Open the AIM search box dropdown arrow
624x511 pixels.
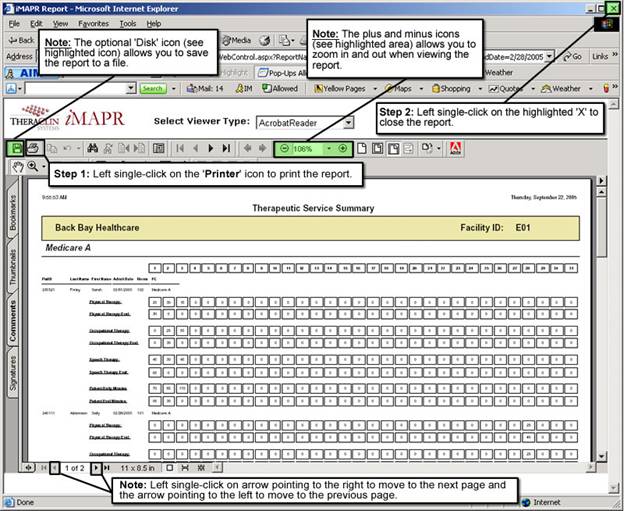tap(131, 88)
